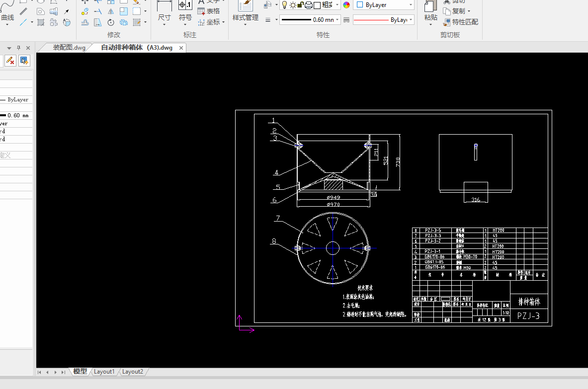Click the 粘贴 paste icon
Screen dimensions: 588x389
(x=430, y=6)
